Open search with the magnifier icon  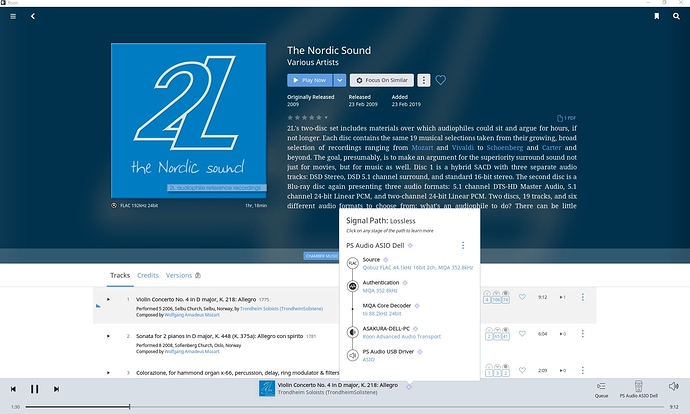click(x=676, y=16)
